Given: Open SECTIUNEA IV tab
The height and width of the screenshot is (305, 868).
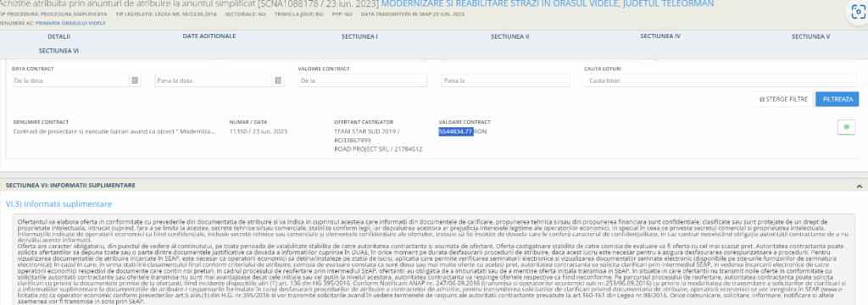Looking at the screenshot, I should (659, 36).
